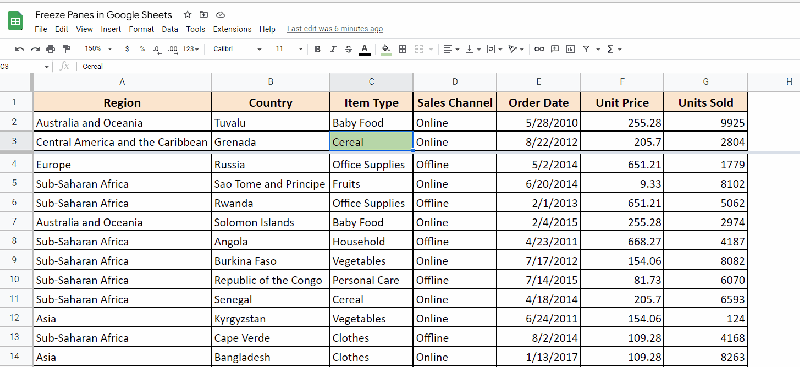The image size is (800, 367).
Task: Print the spreadsheet
Action: pyautogui.click(x=50, y=49)
